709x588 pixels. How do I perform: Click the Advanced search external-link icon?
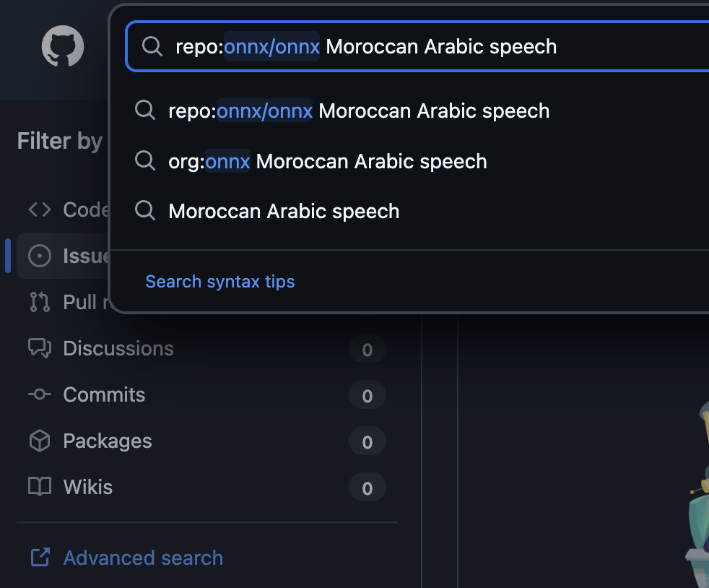point(40,558)
